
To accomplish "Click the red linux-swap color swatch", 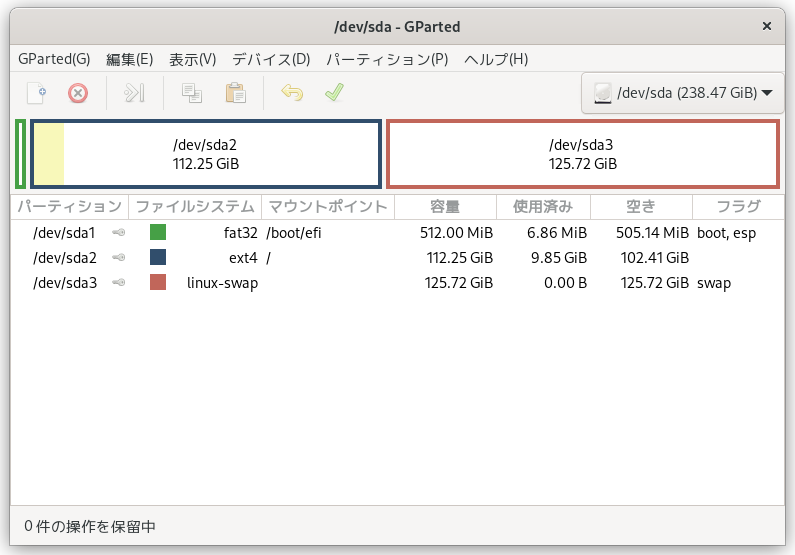I will click(x=158, y=282).
